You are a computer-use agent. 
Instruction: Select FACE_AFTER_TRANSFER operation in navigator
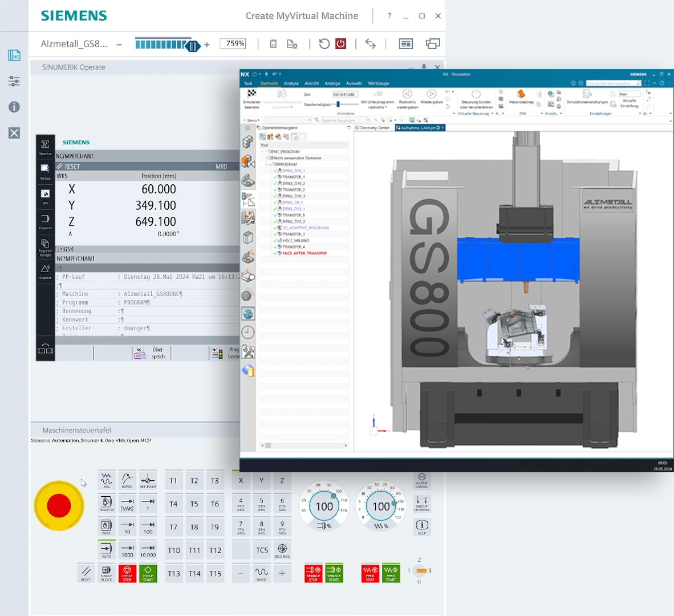pyautogui.click(x=304, y=253)
